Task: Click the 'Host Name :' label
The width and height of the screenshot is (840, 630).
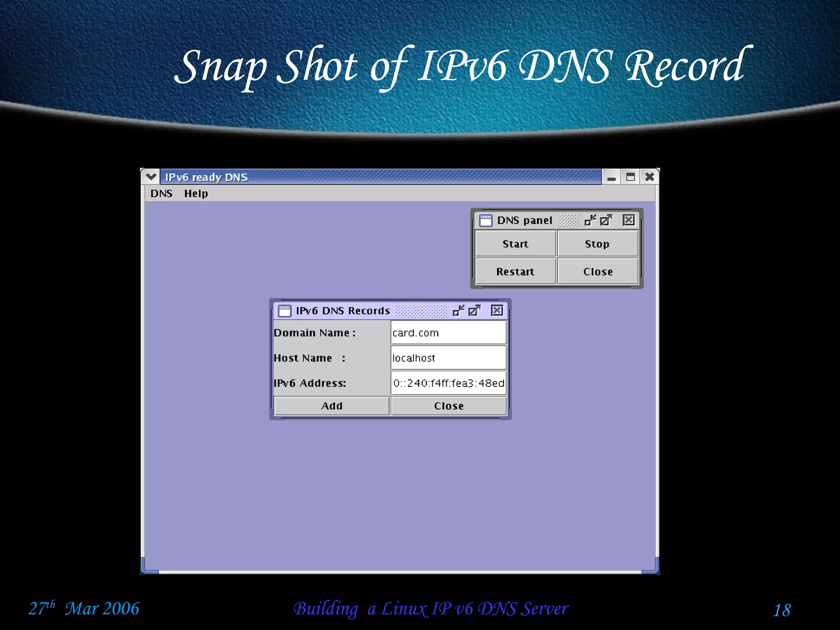Action: 310,358
